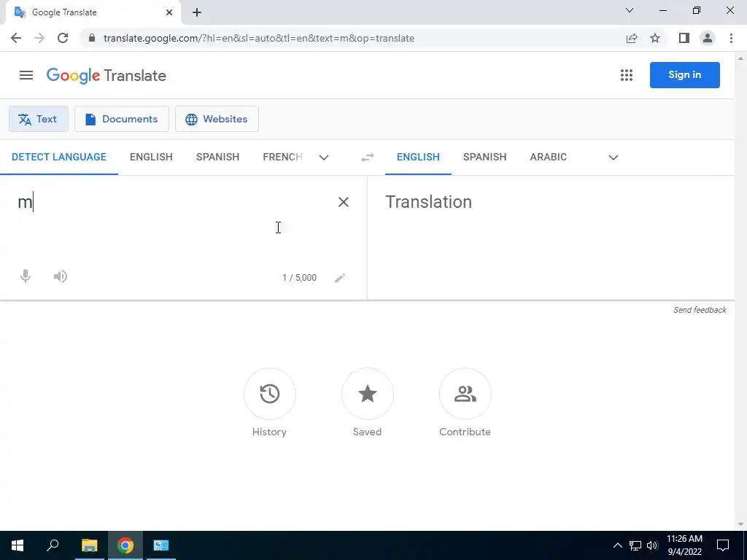Select Arabic as target language
The width and height of the screenshot is (747, 560).
pos(549,157)
